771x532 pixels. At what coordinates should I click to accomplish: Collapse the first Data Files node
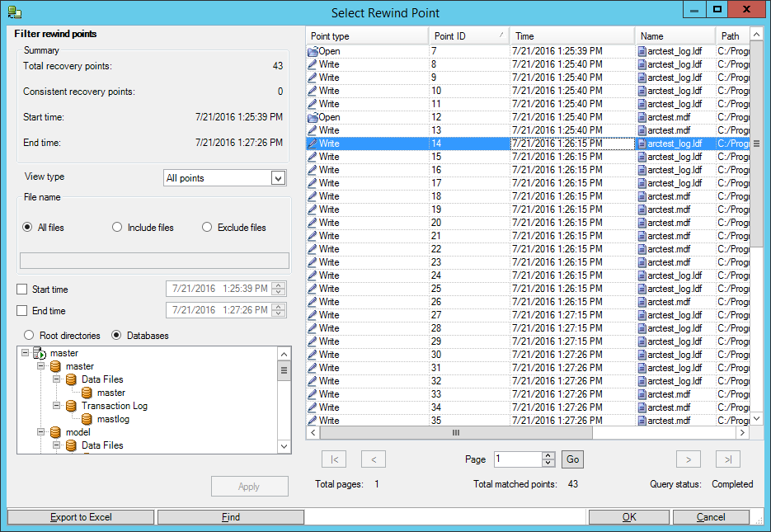57,379
